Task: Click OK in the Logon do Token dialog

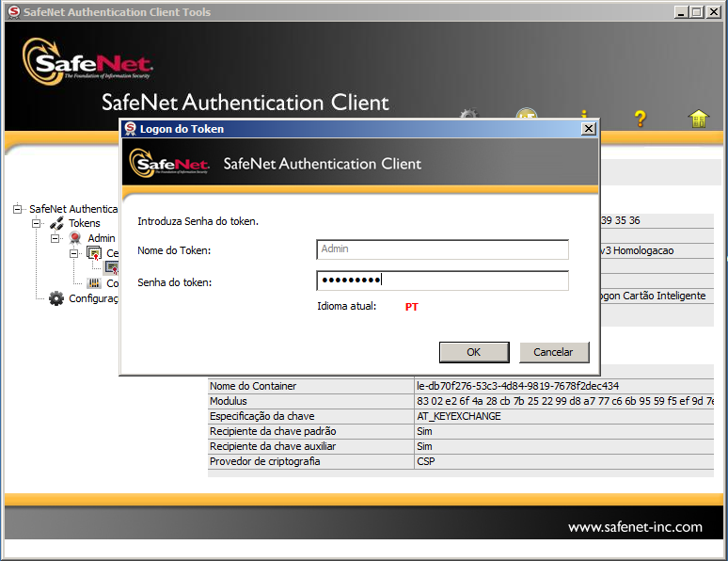Action: click(x=474, y=352)
